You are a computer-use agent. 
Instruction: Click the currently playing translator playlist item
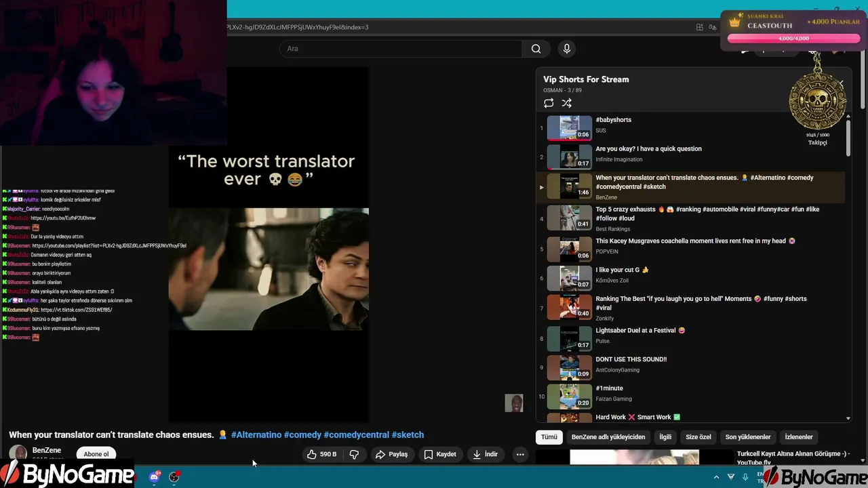click(x=692, y=187)
